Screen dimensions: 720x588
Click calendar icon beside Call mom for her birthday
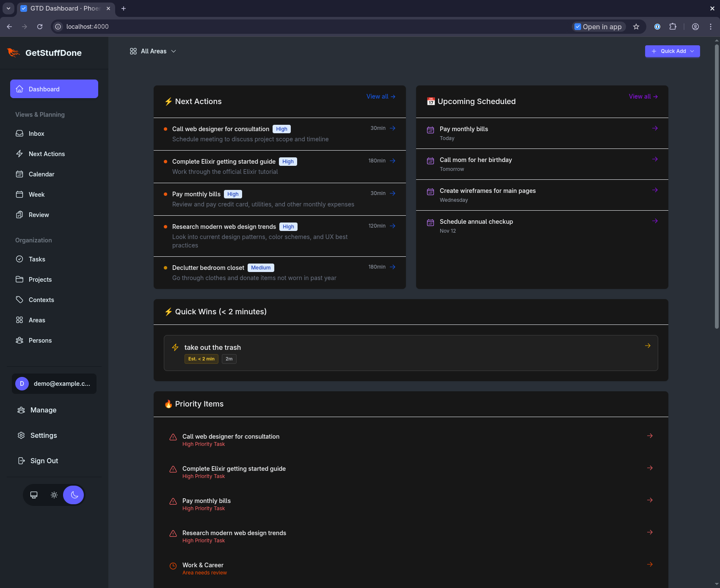coord(430,161)
